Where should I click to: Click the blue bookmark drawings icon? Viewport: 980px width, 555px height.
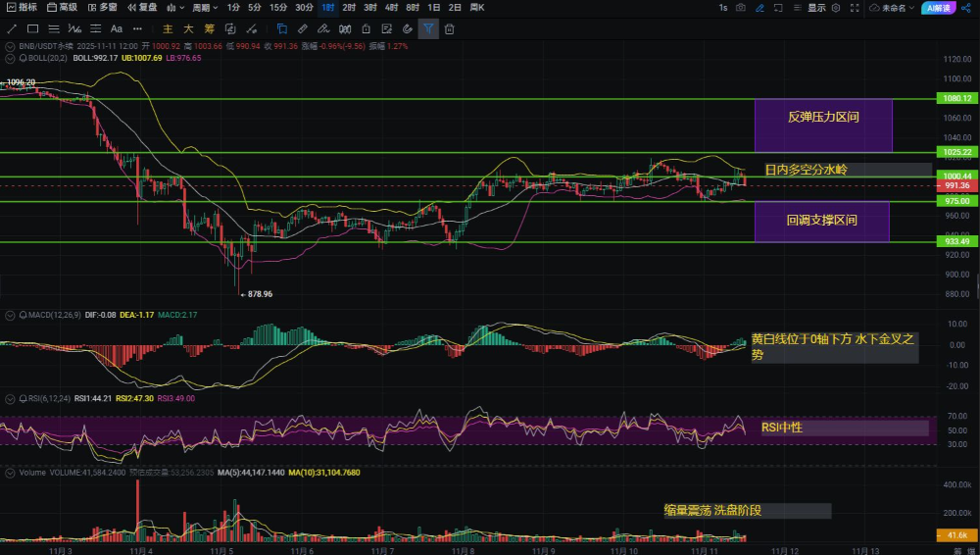coord(282,28)
